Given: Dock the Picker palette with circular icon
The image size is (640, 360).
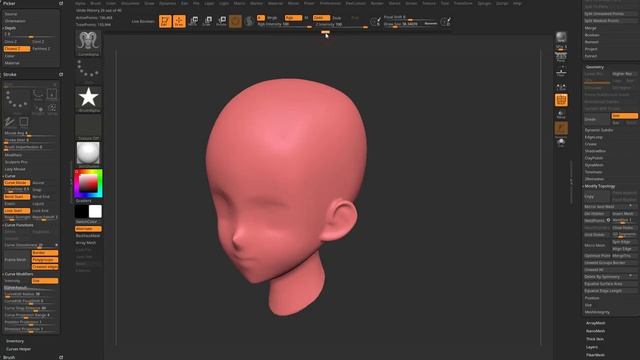Looking at the screenshot, I should point(61,3).
